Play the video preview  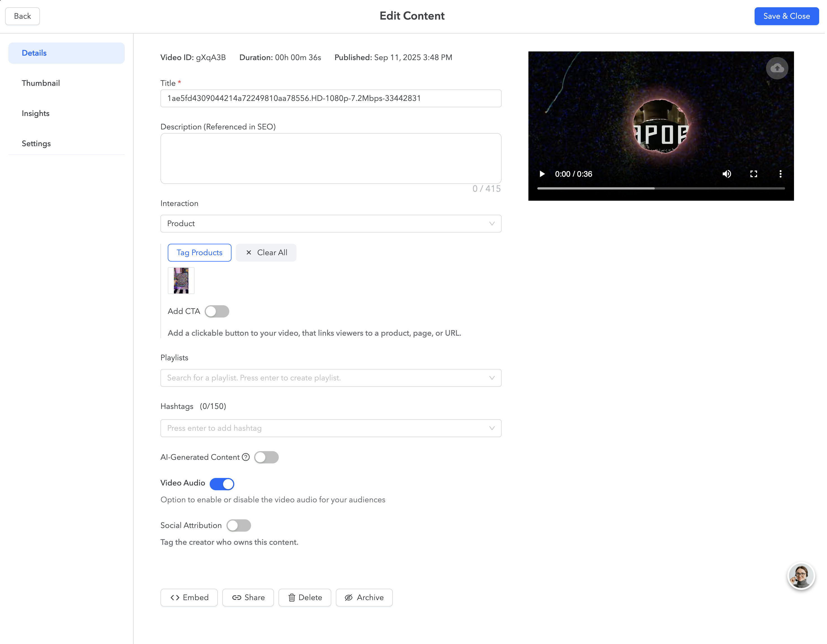(x=542, y=174)
